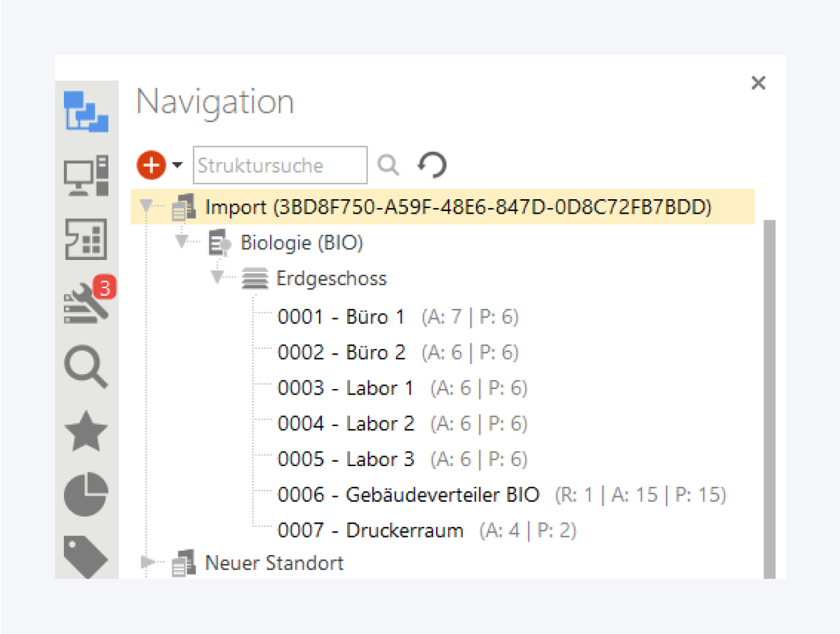Select room 0006 - Gebäudeverteiler BIO
840x634 pixels.
point(408,495)
